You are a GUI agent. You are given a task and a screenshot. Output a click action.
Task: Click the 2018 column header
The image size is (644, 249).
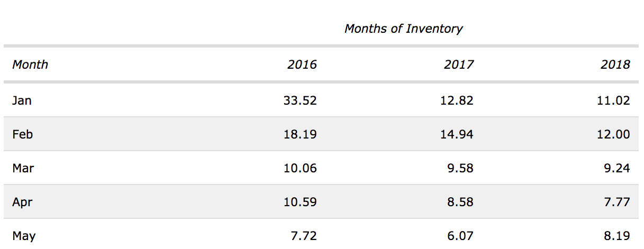(x=615, y=64)
